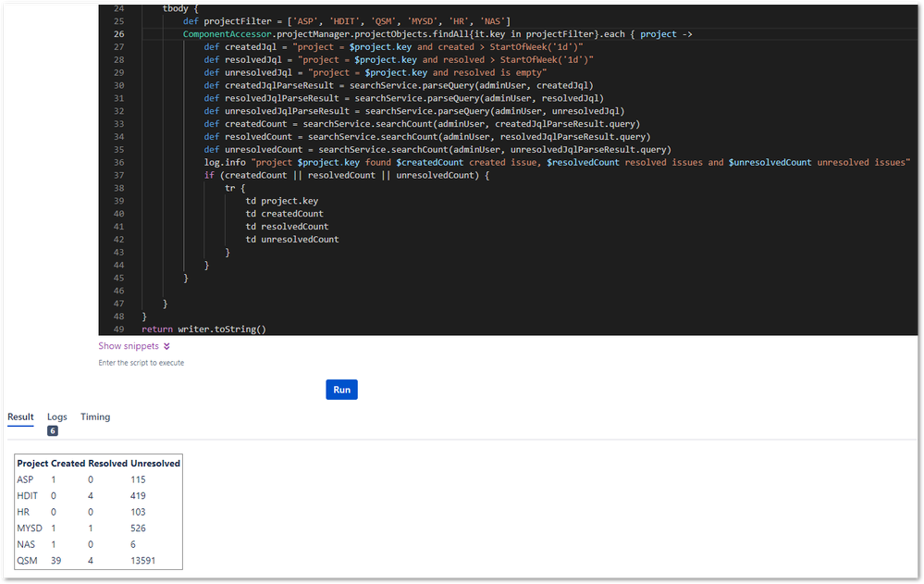
Task: Click the HDIT project cell
Action: 27,495
